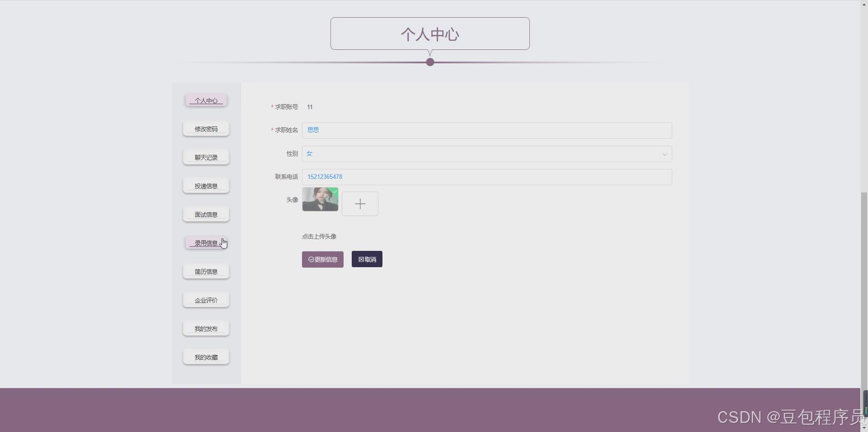This screenshot has height=432, width=868.
Task: Cancel edits with 取消 button
Action: click(x=367, y=259)
